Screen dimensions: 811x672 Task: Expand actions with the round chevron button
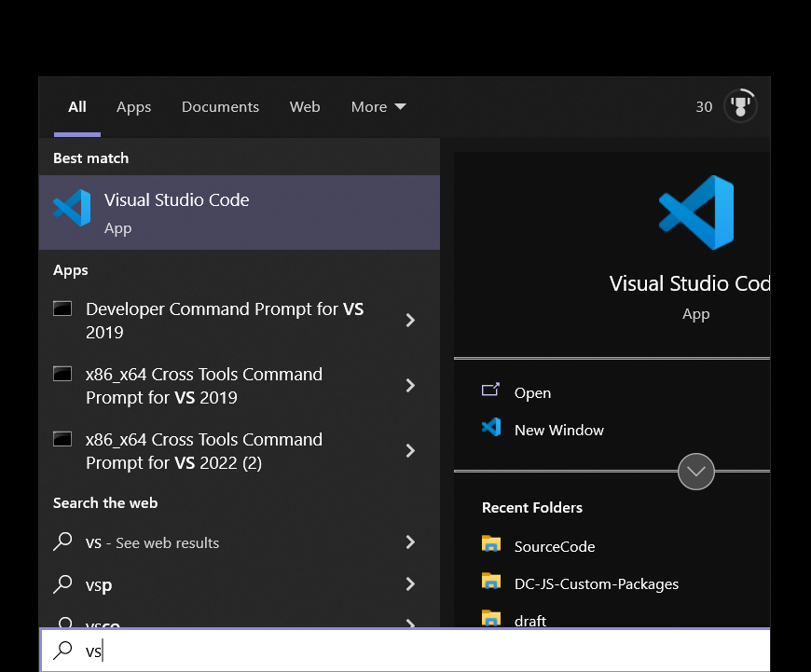click(x=696, y=472)
